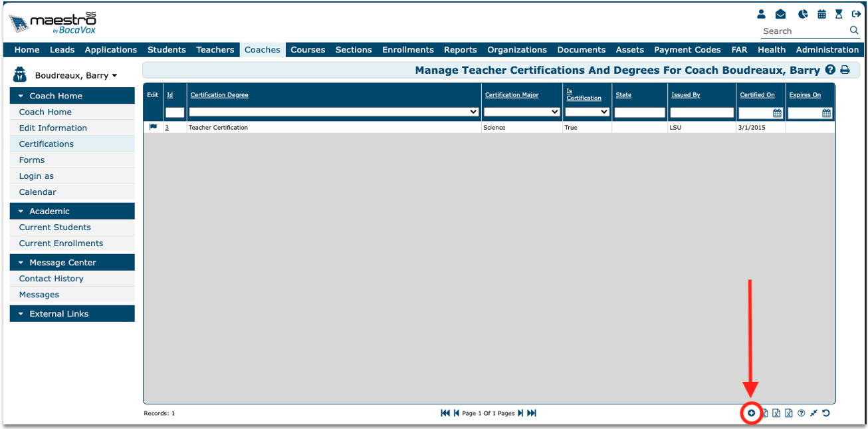The image size is (868, 429).
Task: Collapse the Message Center sidebar section
Action: (x=21, y=263)
